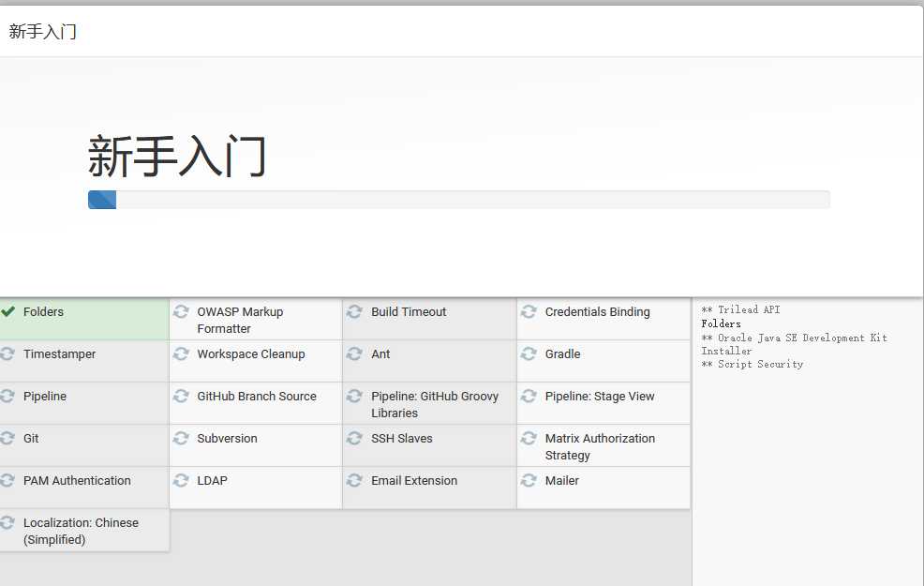Click the large 新手入门 heading

(177, 157)
